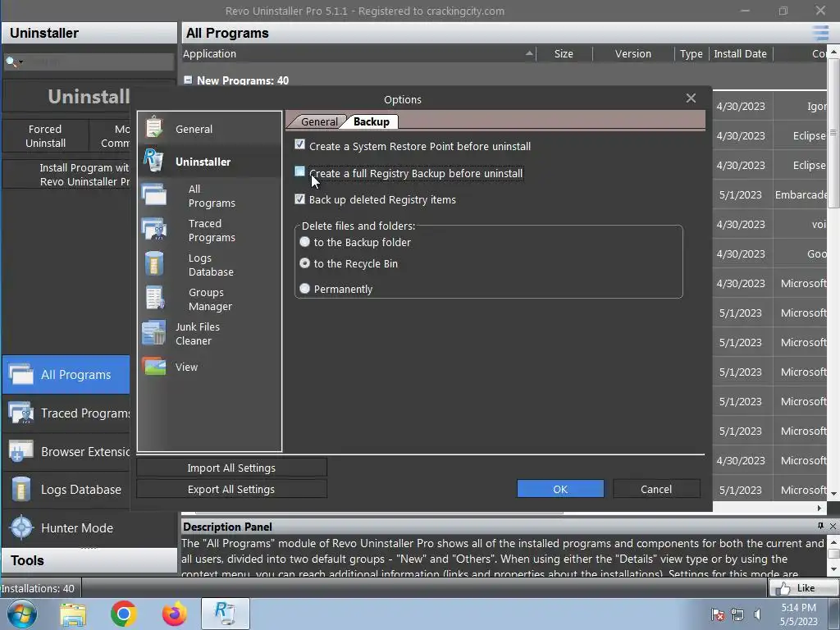The image size is (840, 630).
Task: Activate Hunter Mode crosshair icon
Action: click(21, 527)
